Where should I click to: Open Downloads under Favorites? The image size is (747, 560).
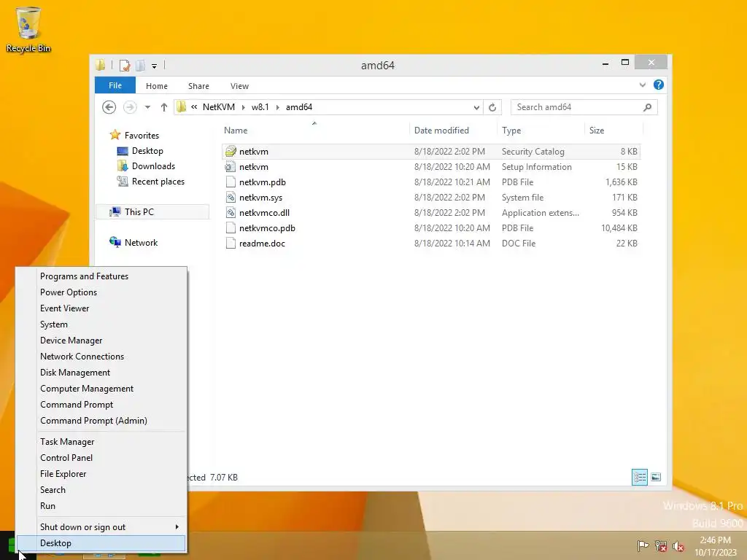(x=153, y=166)
